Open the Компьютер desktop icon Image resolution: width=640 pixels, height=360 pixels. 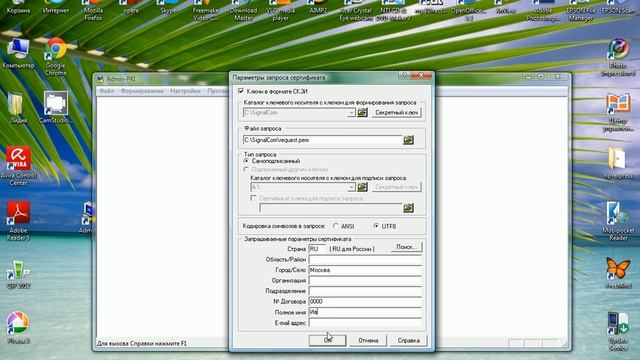(18, 53)
